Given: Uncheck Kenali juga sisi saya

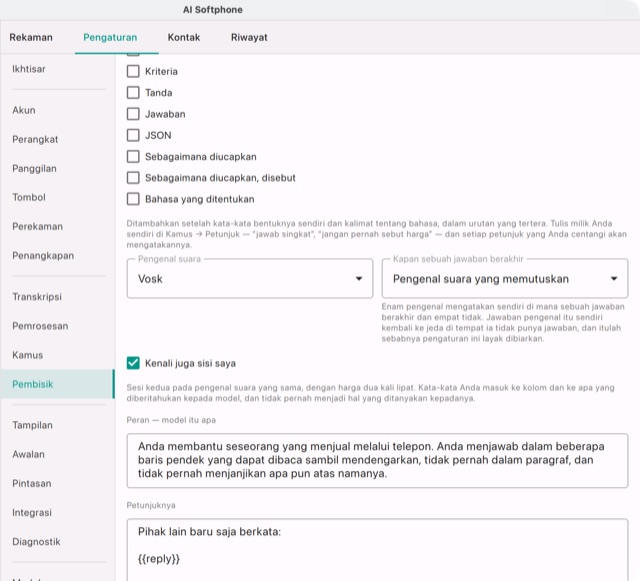Looking at the screenshot, I should tap(133, 363).
